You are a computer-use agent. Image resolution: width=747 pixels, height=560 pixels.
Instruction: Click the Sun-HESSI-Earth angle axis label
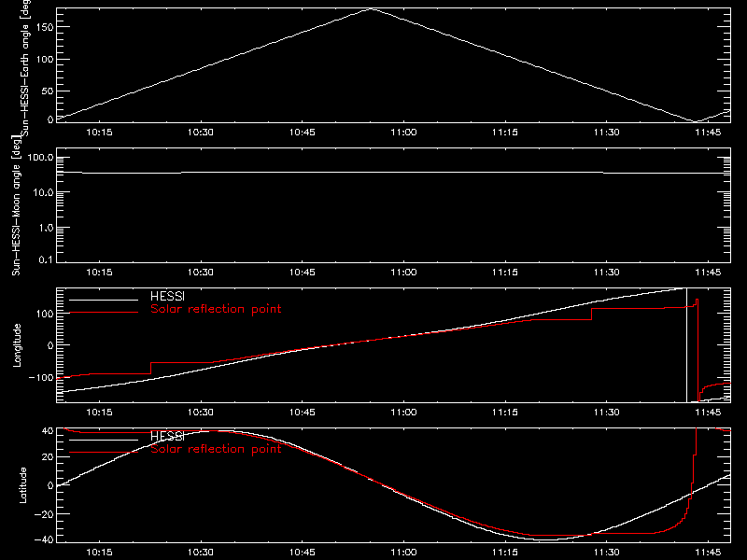[25, 68]
